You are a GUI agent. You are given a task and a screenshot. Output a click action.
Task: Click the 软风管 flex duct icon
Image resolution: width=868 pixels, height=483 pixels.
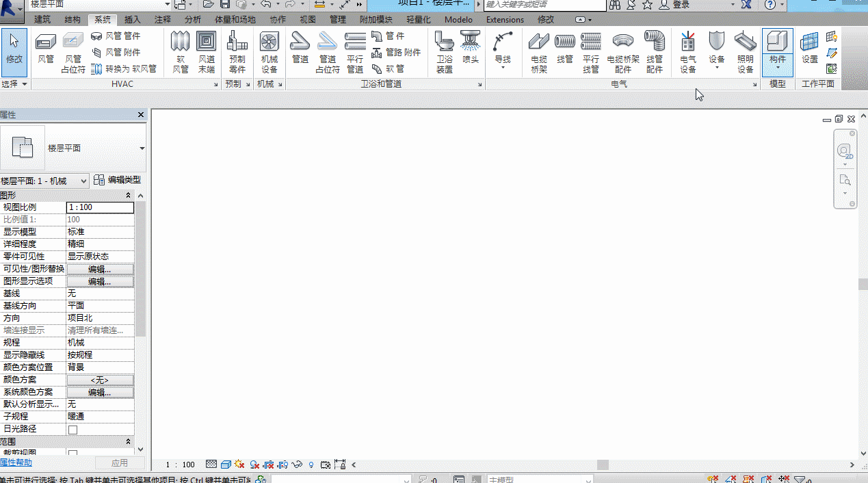coord(181,52)
